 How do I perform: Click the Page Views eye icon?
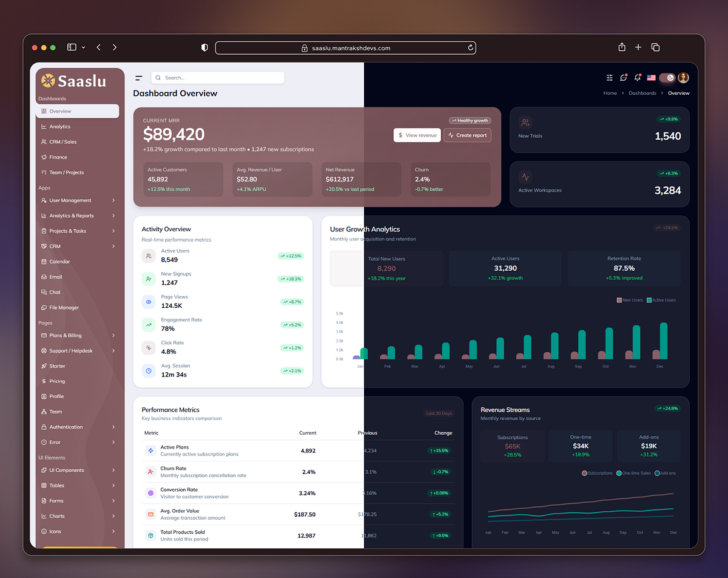point(149,302)
